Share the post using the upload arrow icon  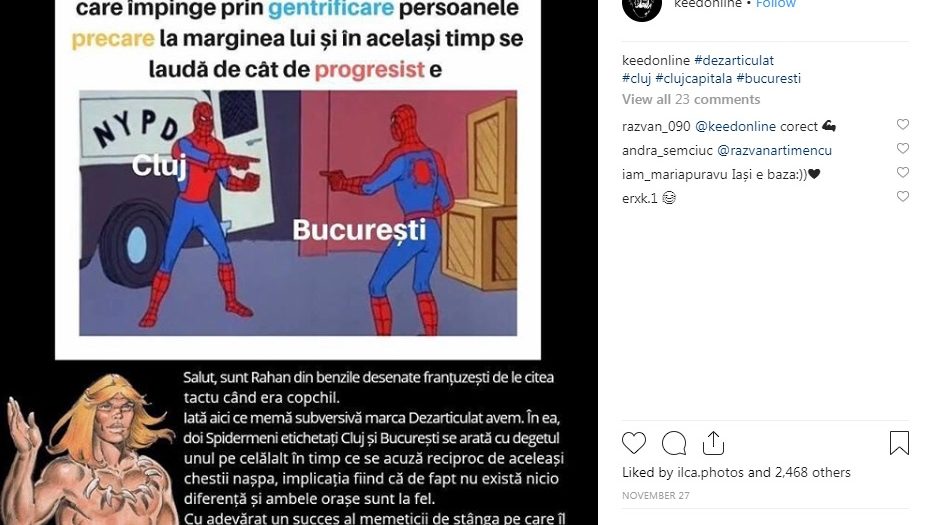coord(713,443)
